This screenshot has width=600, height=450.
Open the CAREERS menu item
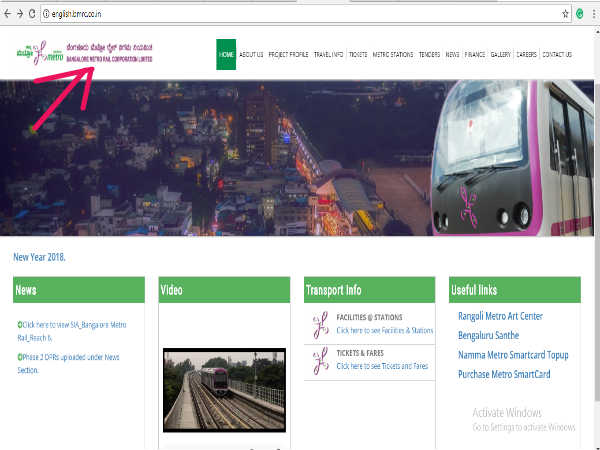pyautogui.click(x=526, y=54)
